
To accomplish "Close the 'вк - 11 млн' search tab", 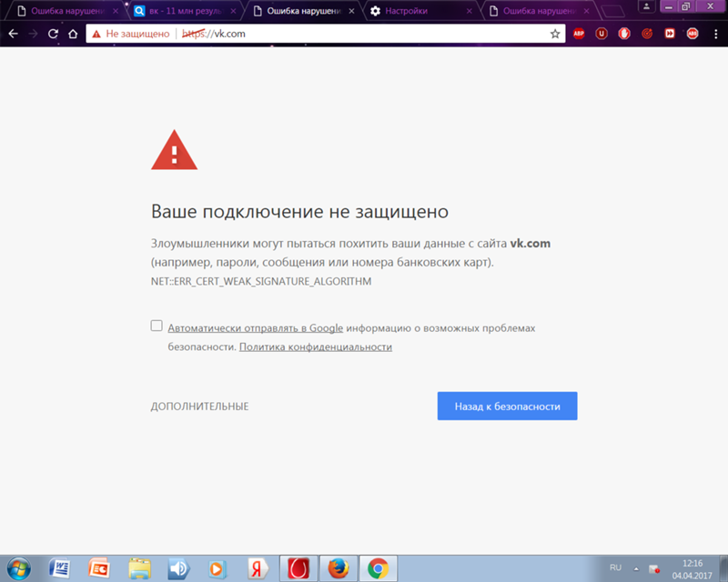I will 233,11.
